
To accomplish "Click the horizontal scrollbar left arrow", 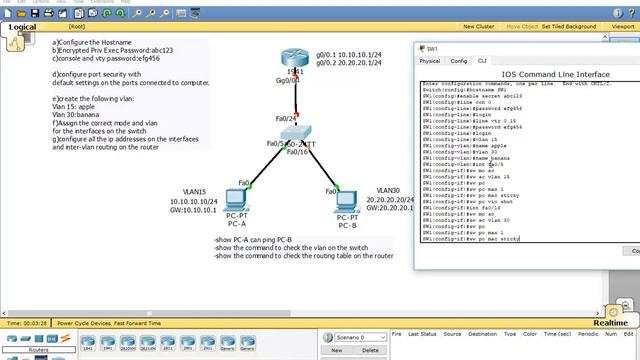I will click(x=4, y=313).
